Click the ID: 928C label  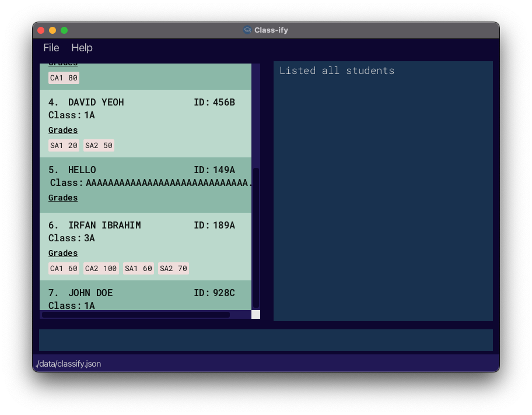215,293
